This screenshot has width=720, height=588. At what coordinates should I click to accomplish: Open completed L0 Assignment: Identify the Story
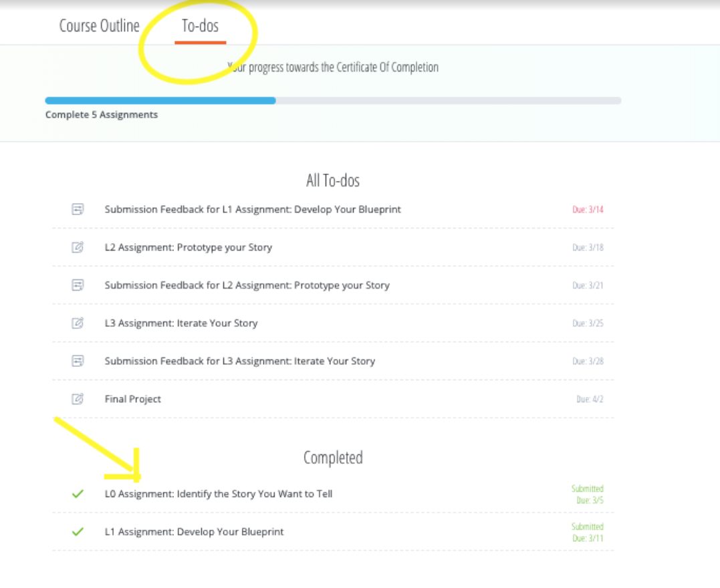click(218, 494)
